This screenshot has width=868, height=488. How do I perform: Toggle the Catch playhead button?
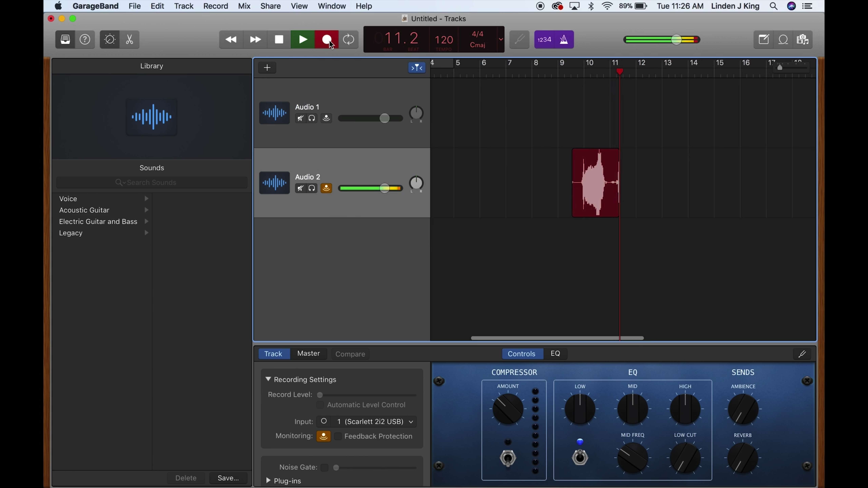coord(417,68)
